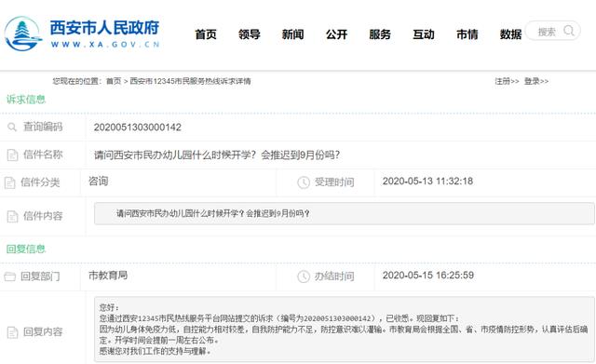The height and width of the screenshot is (364, 596).
Task: Click the 办结时间 label
Action: [x=334, y=276]
